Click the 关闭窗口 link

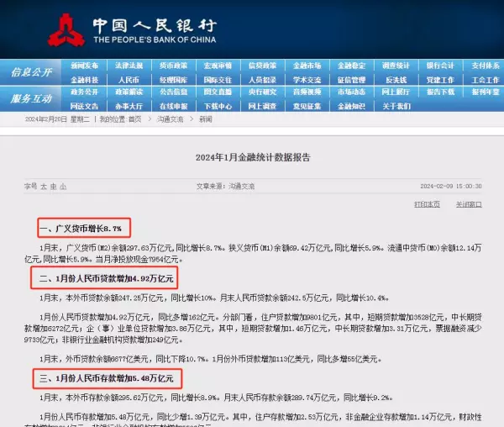pos(469,204)
